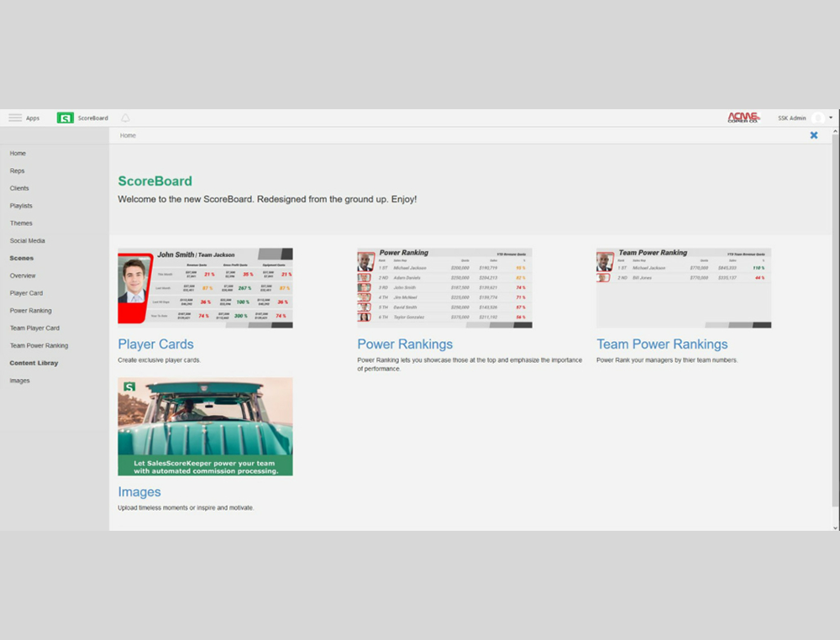The image size is (840, 640).
Task: Click the SSK Admin user avatar
Action: point(818,118)
